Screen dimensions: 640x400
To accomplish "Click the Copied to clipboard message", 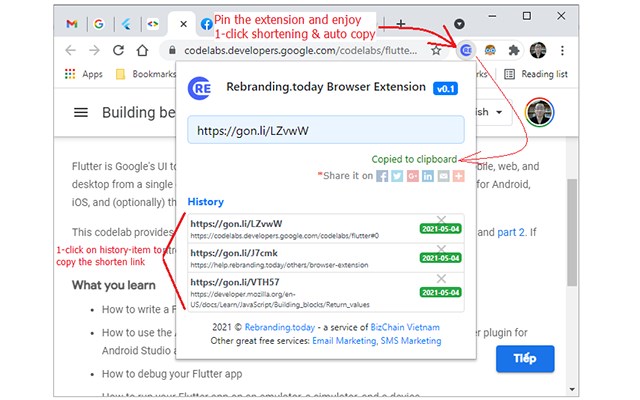I will pyautogui.click(x=414, y=159).
